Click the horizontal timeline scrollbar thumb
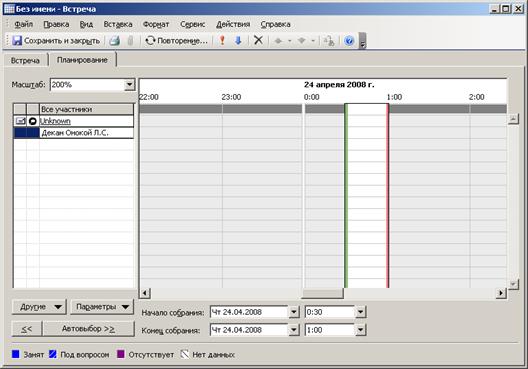The image size is (528, 369). pyautogui.click(x=322, y=293)
